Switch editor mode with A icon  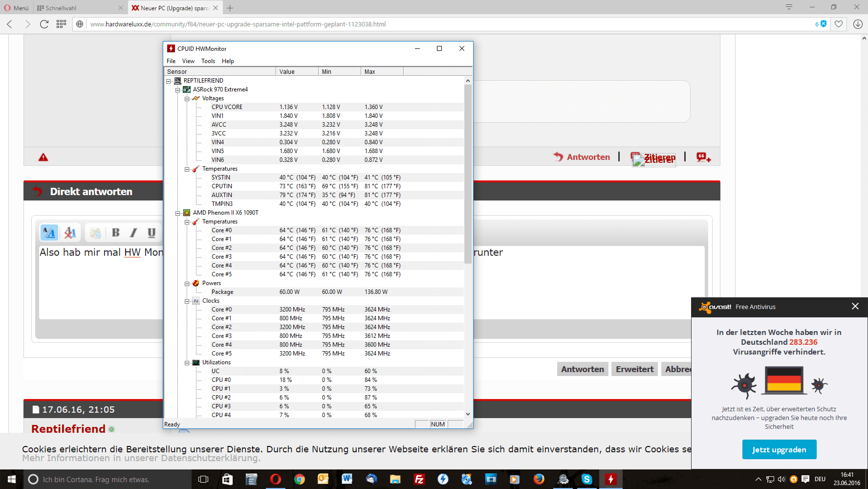tap(49, 233)
